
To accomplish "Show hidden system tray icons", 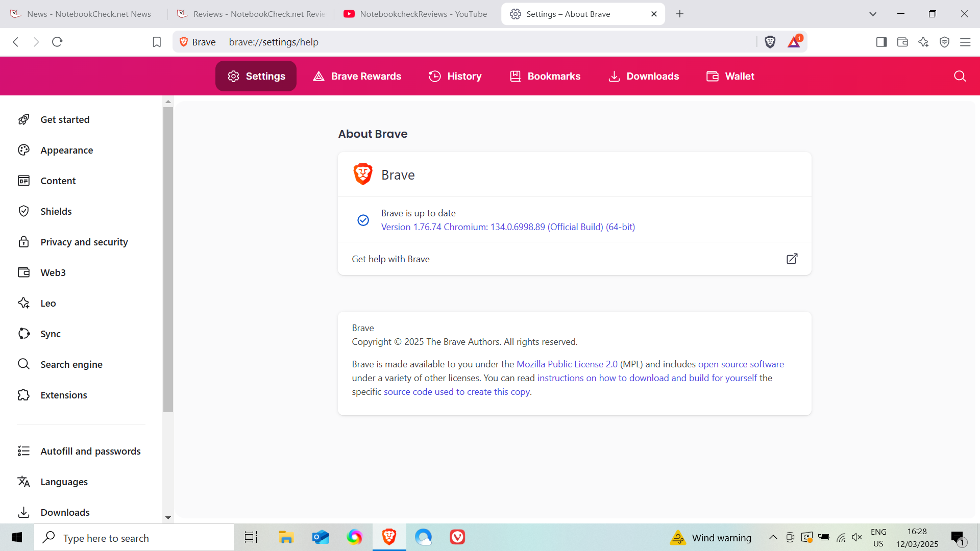I will [x=773, y=537].
